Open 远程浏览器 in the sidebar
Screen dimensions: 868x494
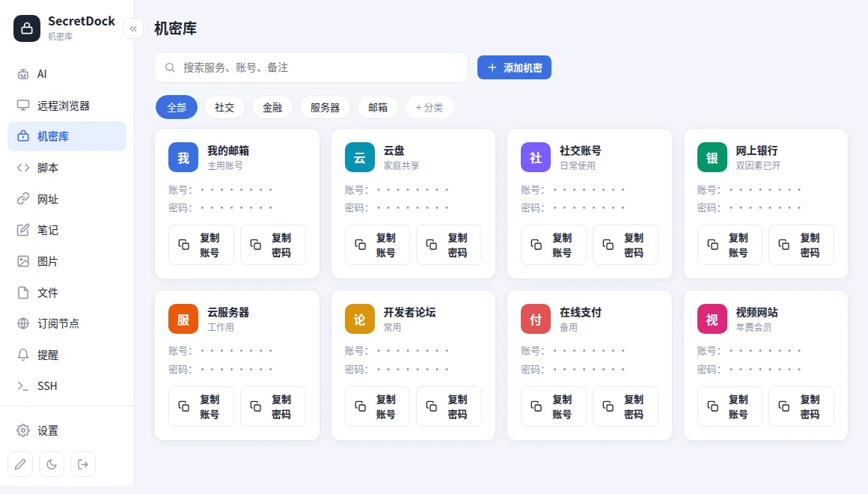67,106
